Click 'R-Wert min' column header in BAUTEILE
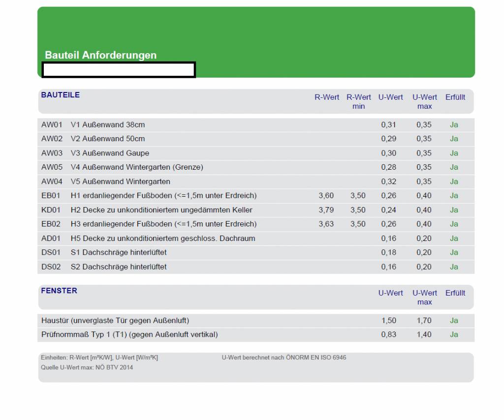 point(359,101)
